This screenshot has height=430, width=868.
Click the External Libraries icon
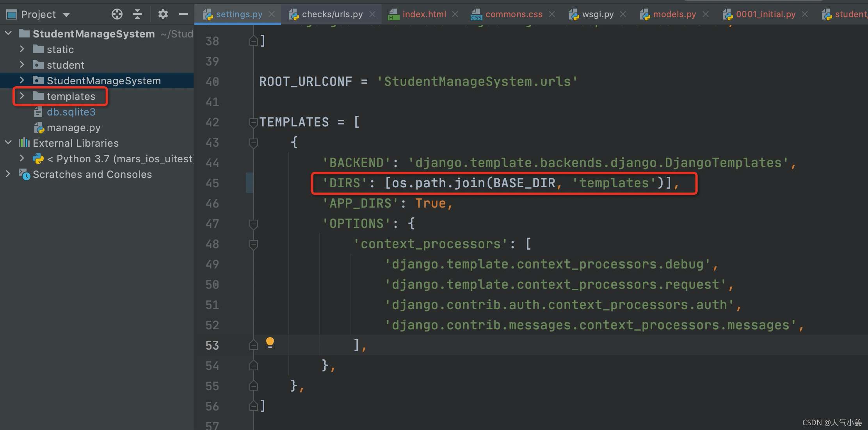pos(24,143)
